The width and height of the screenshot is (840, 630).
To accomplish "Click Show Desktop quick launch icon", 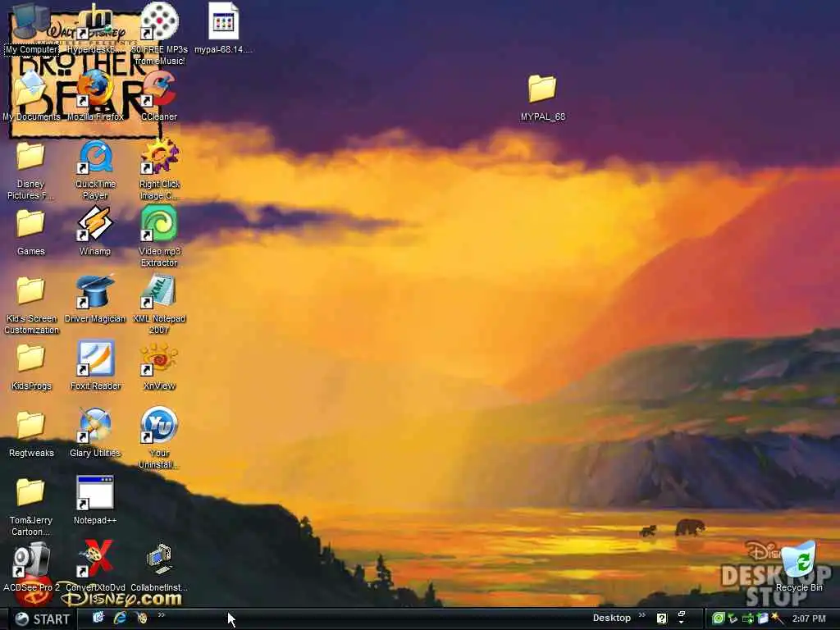I will 98,618.
